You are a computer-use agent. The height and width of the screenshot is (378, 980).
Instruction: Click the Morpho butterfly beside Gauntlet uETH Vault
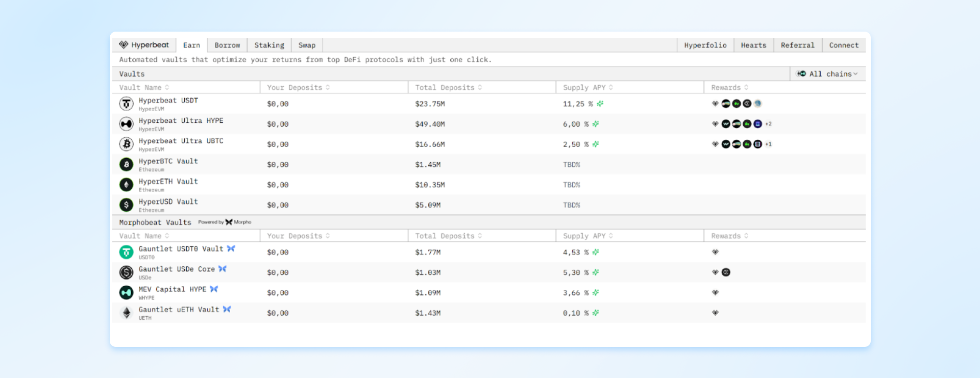click(227, 309)
